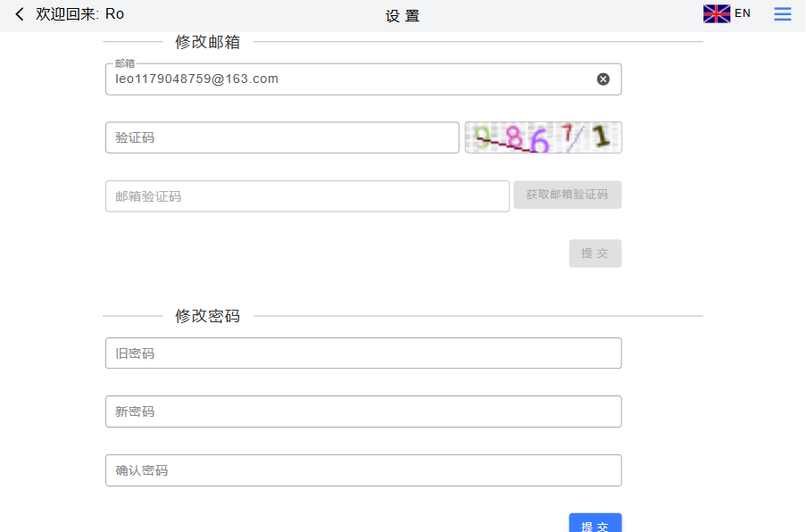Clear the email field with X icon
The height and width of the screenshot is (532, 806).
click(x=603, y=79)
